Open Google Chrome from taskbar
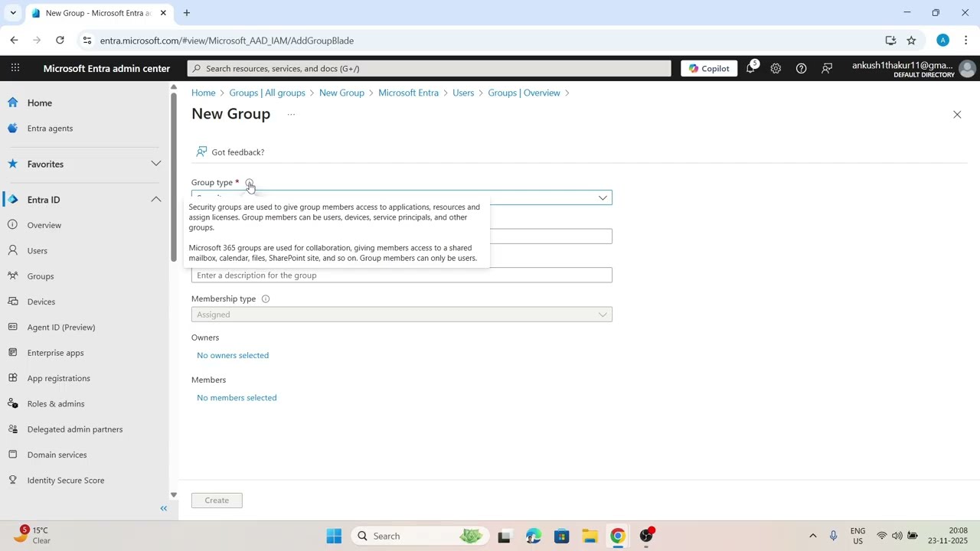Viewport: 980px width, 551px height. 618,536
